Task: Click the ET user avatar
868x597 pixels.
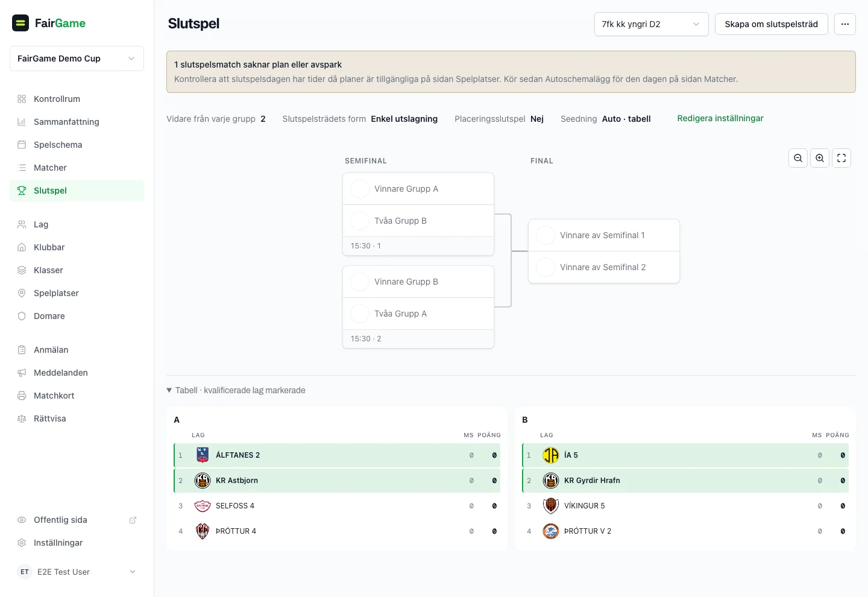Action: pos(25,572)
